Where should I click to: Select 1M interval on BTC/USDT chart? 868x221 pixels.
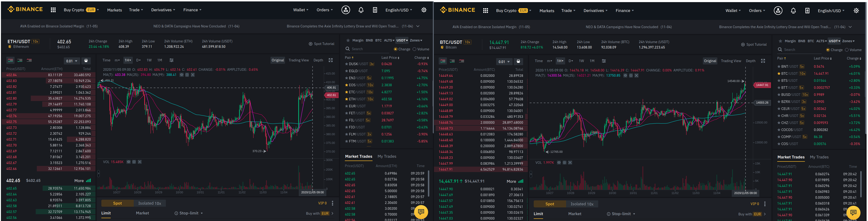pos(592,61)
